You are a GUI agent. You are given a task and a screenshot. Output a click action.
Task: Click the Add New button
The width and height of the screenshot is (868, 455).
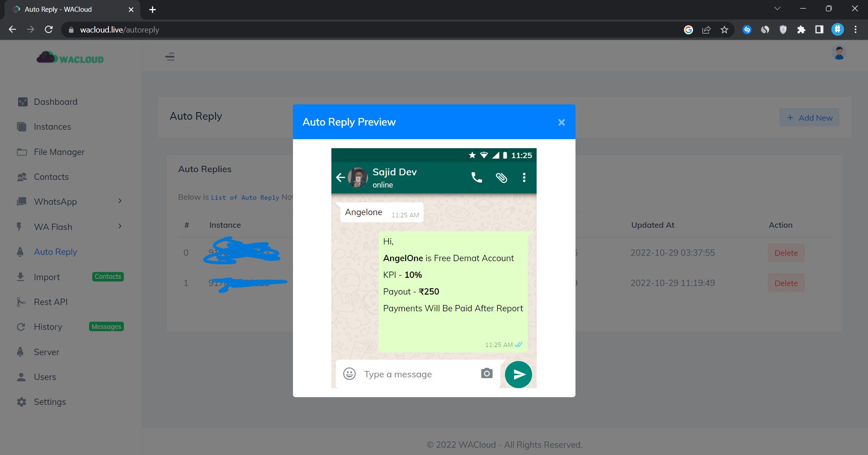(809, 117)
